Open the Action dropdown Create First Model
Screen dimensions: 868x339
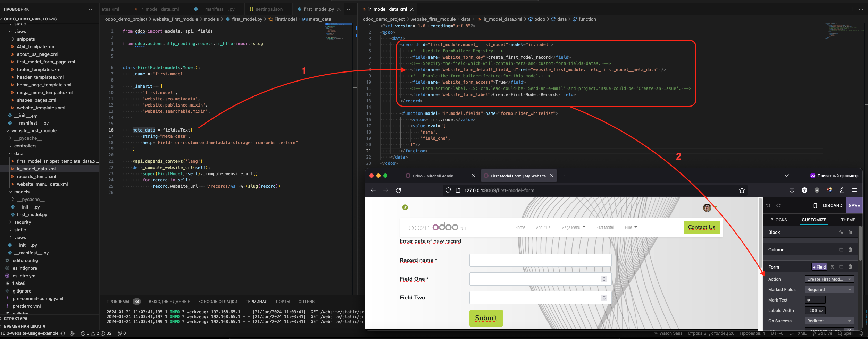point(829,279)
